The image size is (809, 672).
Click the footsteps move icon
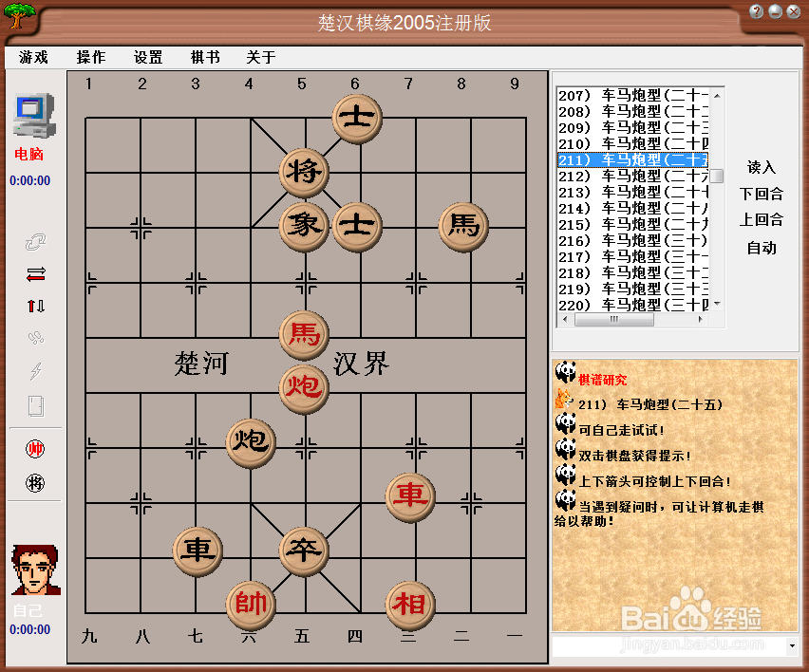[35, 338]
